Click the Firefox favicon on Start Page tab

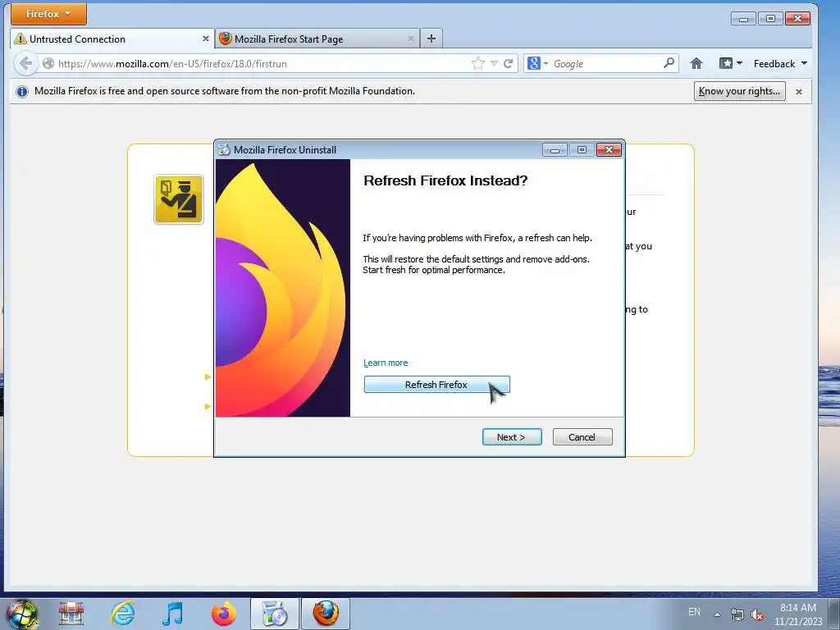[226, 39]
